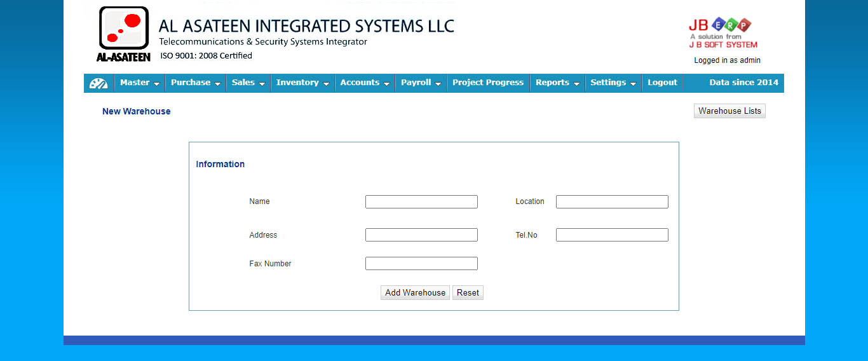Click 'Telecommunications & Security Systems Integrator' tagline
Screen dimensions: 868x361
[x=263, y=42]
